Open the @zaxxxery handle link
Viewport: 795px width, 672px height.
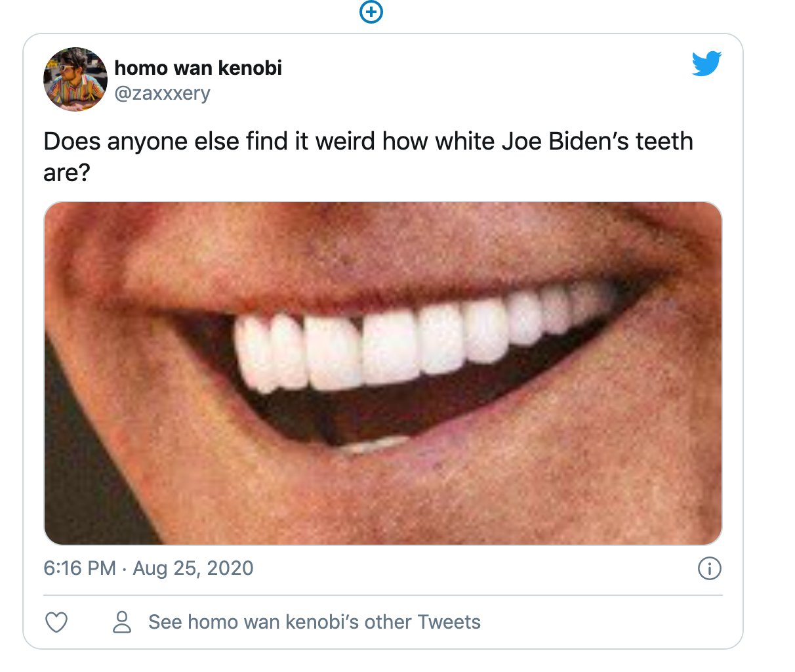click(162, 93)
